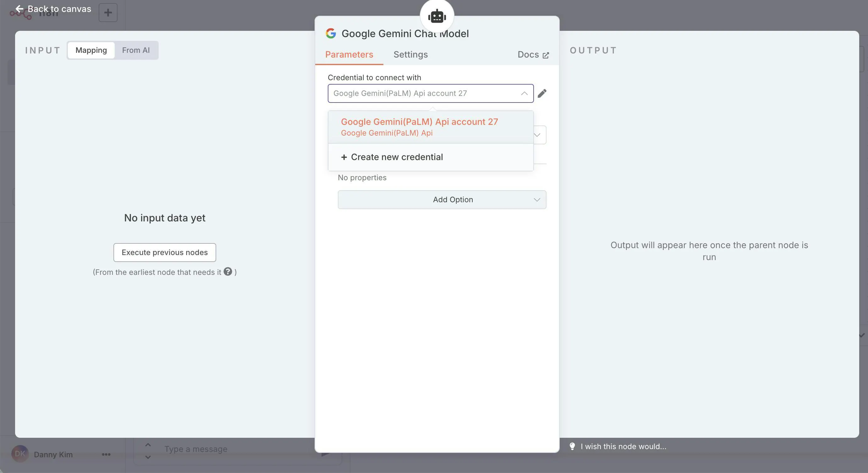Screen dimensions: 868x473
Task: Select the Mapping input mode
Action: coord(91,50)
